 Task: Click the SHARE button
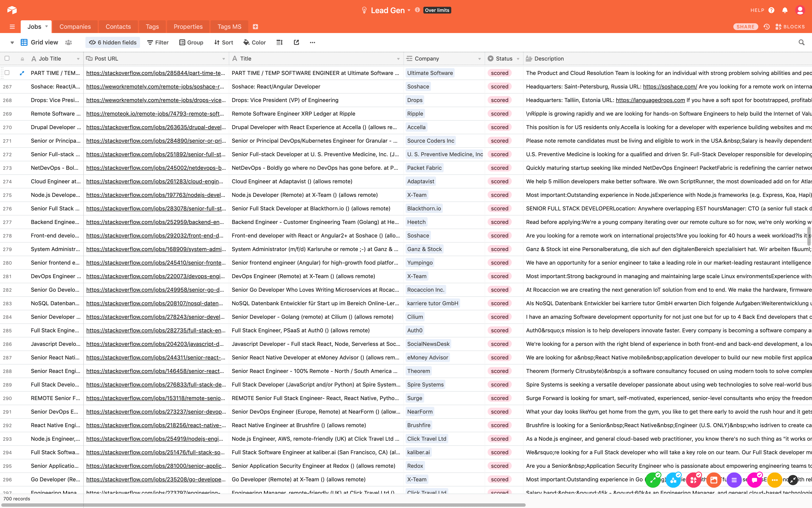tap(746, 26)
